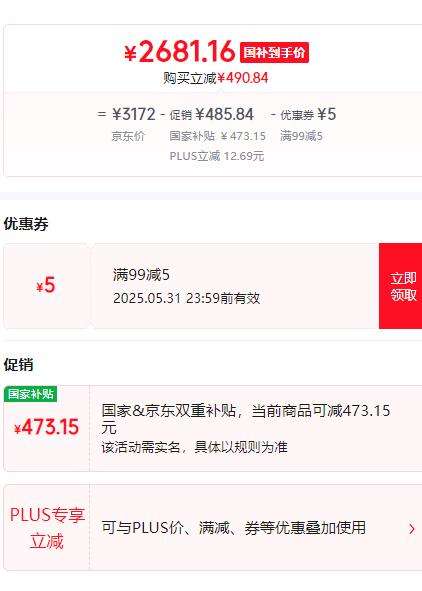Screen dimensions: 422x591
Task: Click the 购买立减¥490.84 savings text
Action: coord(216,78)
